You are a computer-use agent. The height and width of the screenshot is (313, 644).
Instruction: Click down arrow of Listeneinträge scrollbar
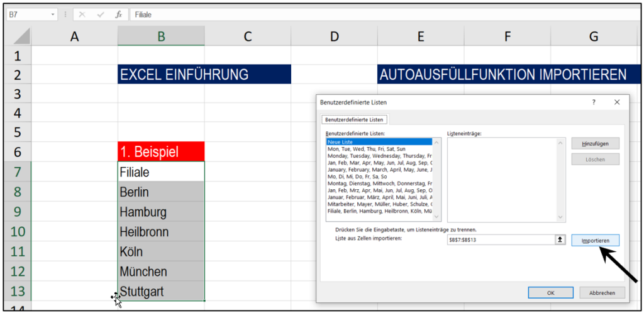(x=559, y=217)
